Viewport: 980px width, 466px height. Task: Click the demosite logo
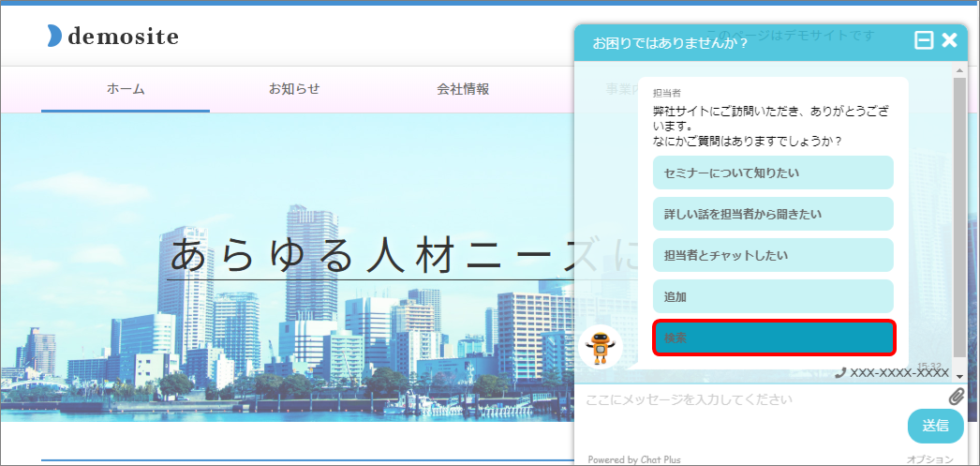tap(113, 37)
